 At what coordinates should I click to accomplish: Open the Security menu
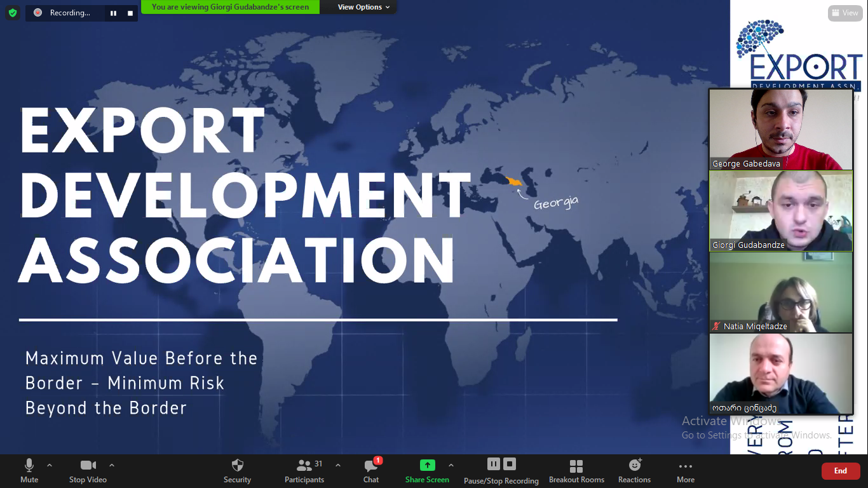pyautogui.click(x=238, y=471)
